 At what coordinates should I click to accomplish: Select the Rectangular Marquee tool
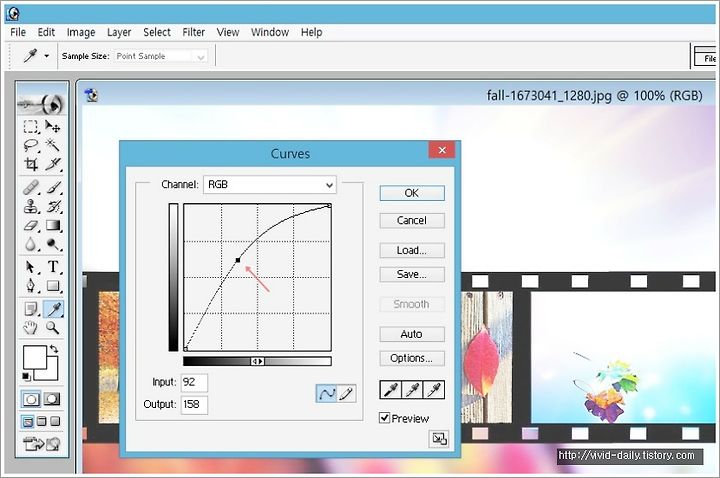[31, 126]
